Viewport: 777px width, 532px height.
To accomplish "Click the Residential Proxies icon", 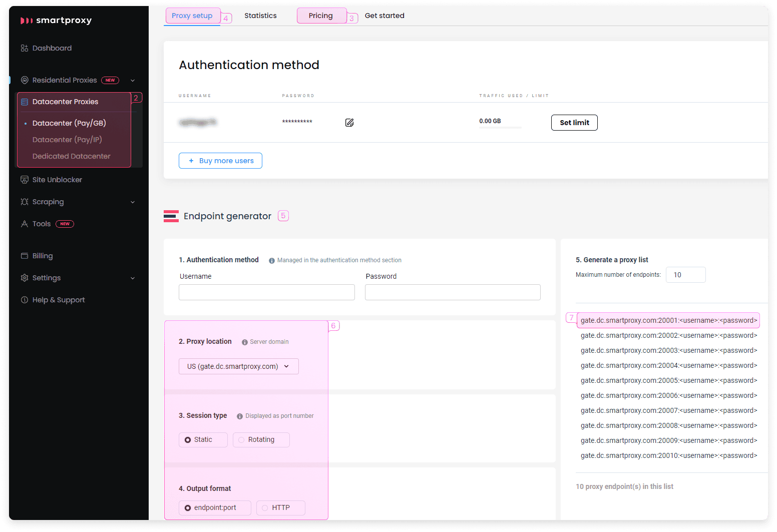I will (24, 80).
